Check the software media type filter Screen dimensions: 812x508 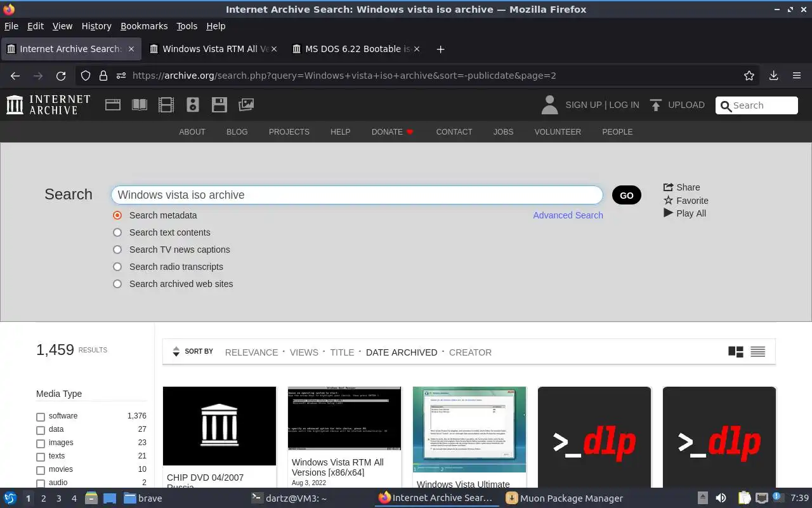(41, 417)
